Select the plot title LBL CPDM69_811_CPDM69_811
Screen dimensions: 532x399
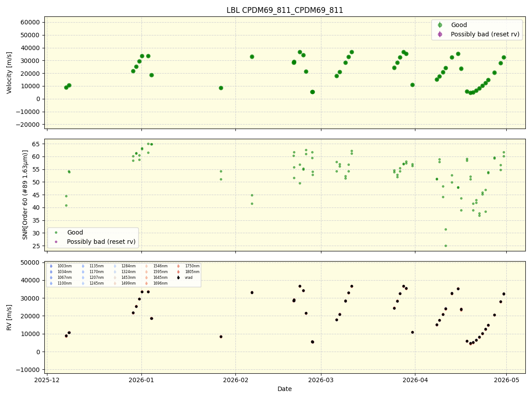coord(285,10)
